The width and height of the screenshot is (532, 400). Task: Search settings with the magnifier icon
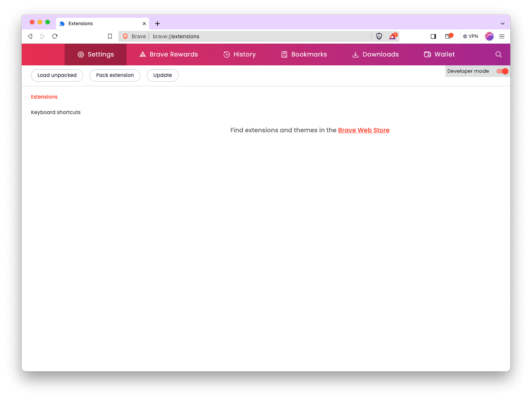click(498, 55)
